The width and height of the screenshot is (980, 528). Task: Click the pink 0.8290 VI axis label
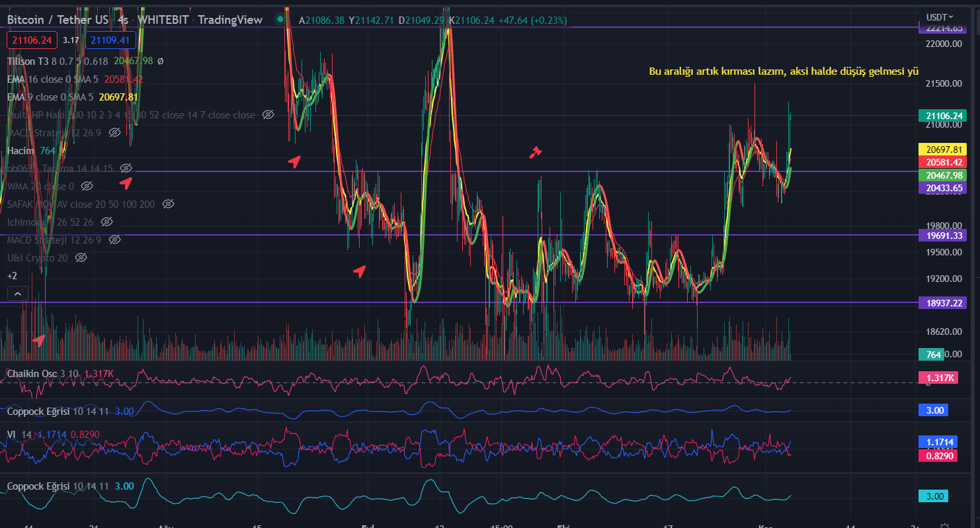939,455
